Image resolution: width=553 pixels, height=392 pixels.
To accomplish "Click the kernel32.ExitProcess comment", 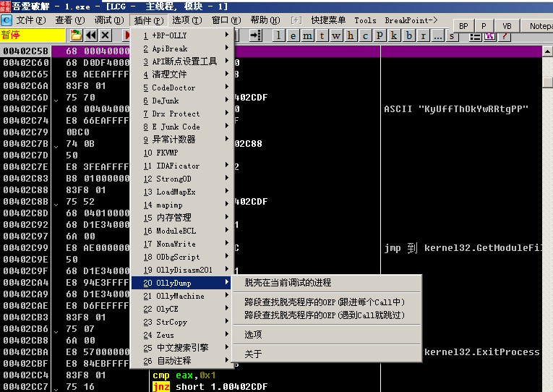I will pos(481,352).
